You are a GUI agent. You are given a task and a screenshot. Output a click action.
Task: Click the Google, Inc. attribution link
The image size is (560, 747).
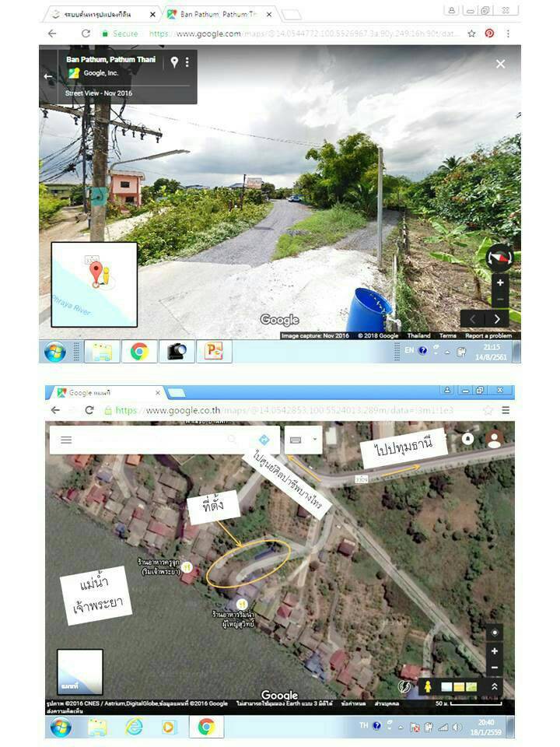(101, 73)
